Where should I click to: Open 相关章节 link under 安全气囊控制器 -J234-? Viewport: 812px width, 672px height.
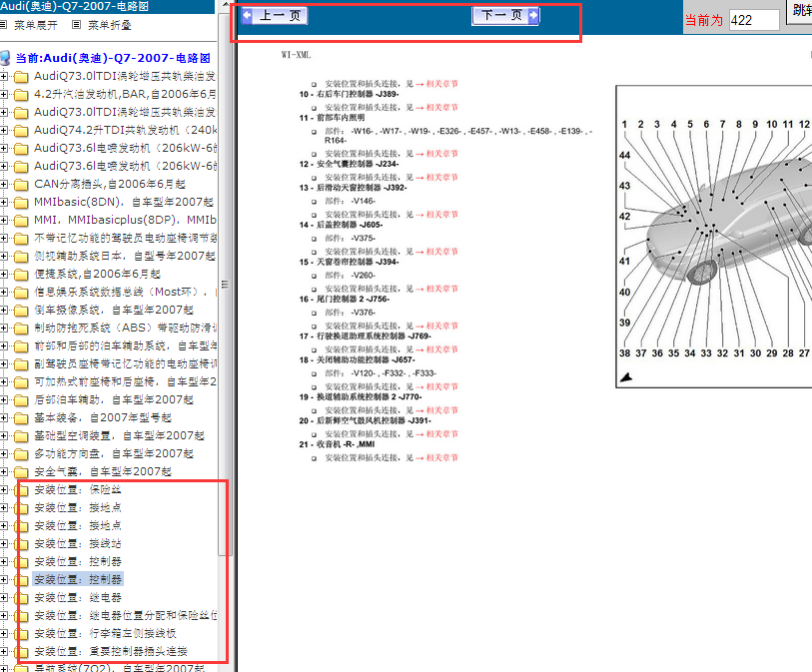tap(441, 177)
